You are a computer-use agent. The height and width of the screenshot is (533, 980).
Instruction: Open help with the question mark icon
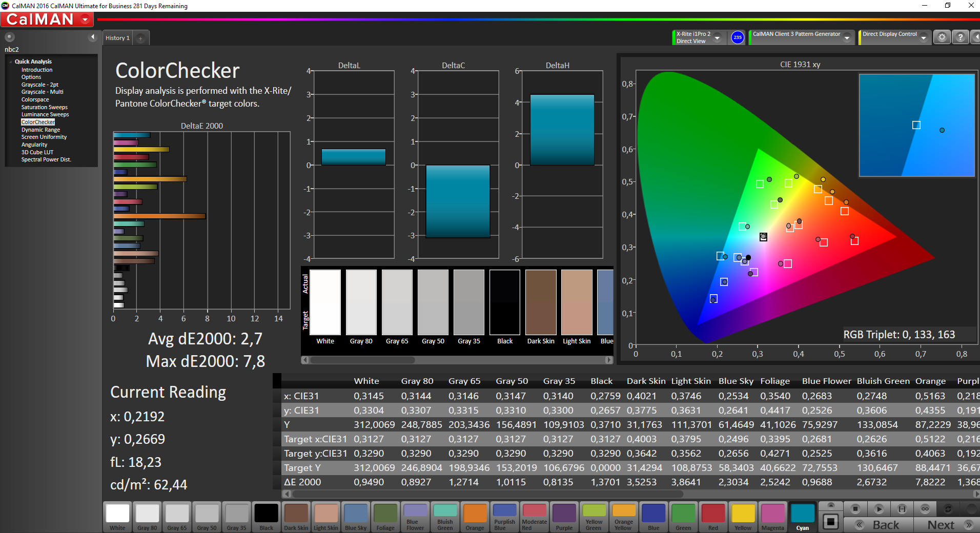(961, 37)
